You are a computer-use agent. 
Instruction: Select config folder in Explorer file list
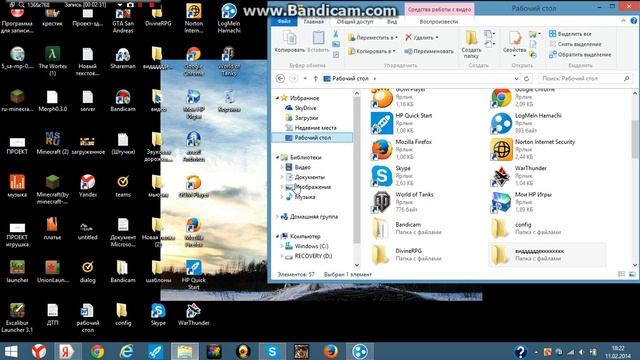[x=527, y=228]
